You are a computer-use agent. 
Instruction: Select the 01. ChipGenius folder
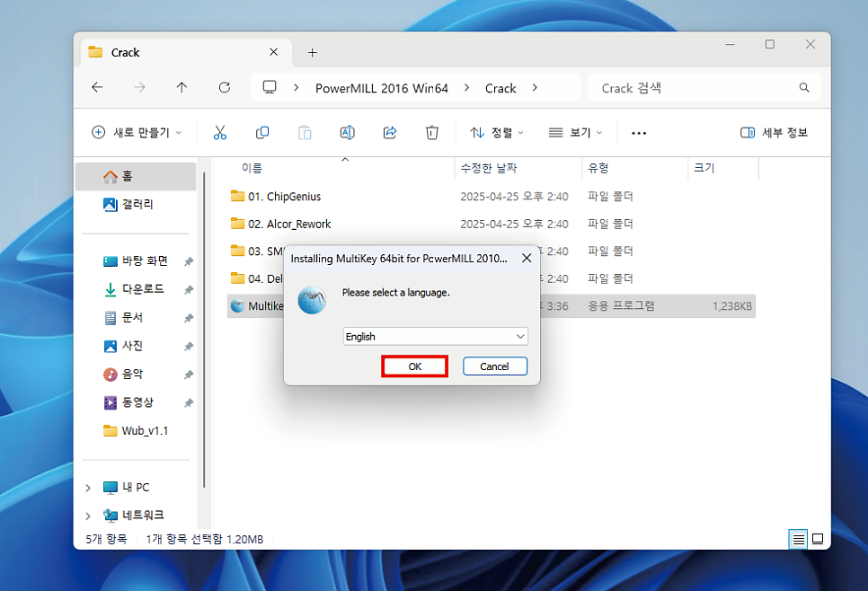point(276,197)
